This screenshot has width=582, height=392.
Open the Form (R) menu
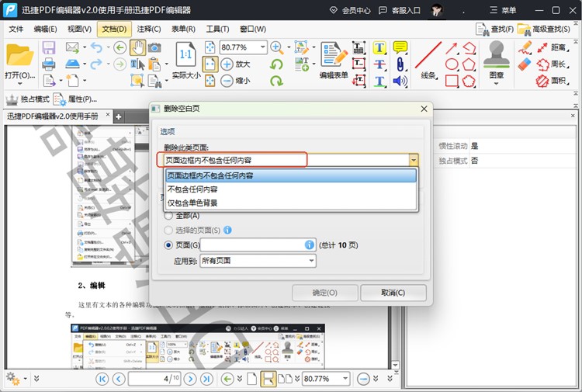pyautogui.click(x=183, y=29)
